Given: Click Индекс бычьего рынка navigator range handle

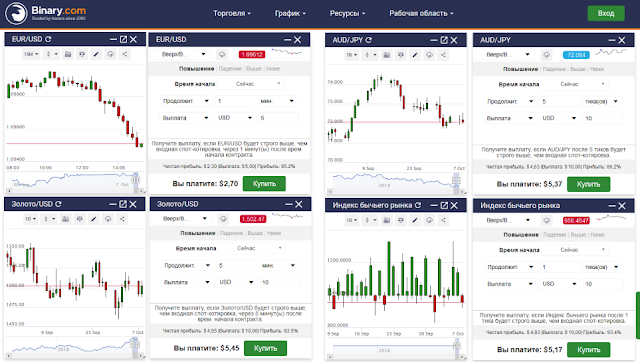Looking at the screenshot, I should pyautogui.click(x=456, y=346).
